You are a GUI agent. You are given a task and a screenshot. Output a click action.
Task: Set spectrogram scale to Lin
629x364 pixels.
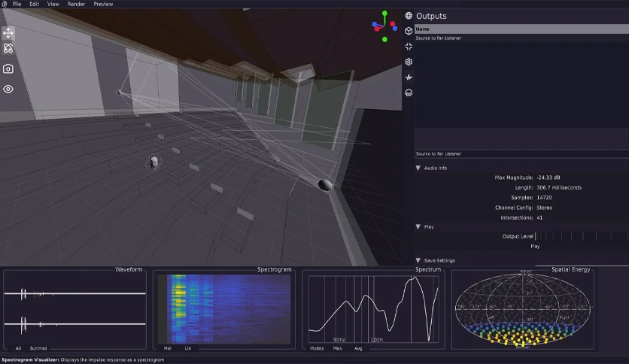(x=188, y=348)
